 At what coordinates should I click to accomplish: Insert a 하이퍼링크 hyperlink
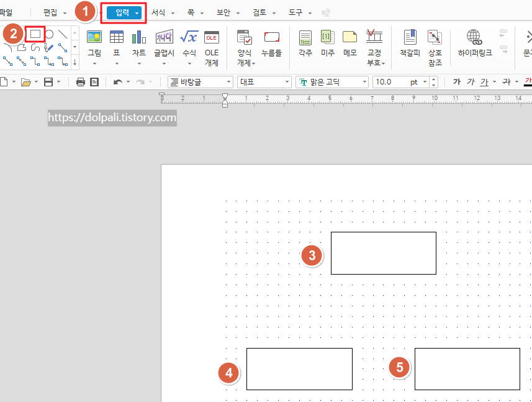(x=475, y=43)
